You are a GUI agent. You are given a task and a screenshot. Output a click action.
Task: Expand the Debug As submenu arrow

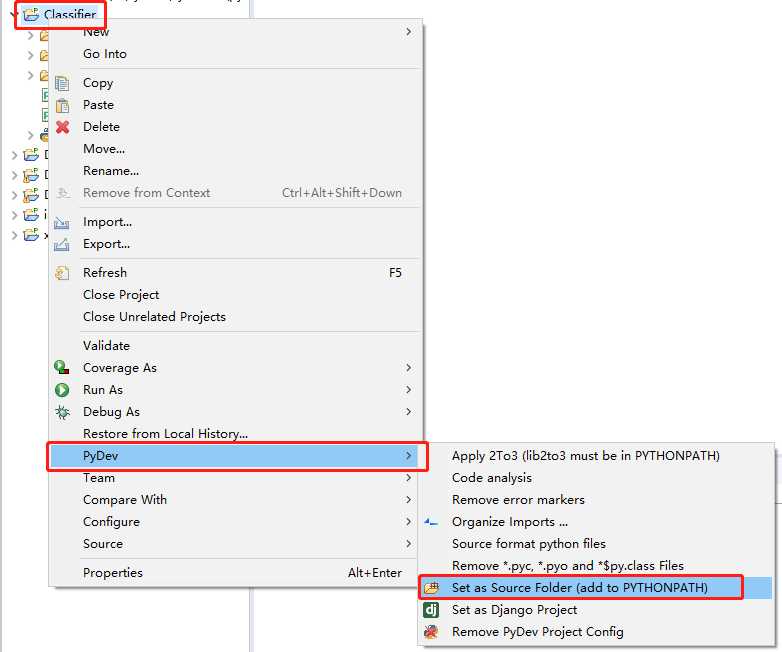pyautogui.click(x=408, y=412)
